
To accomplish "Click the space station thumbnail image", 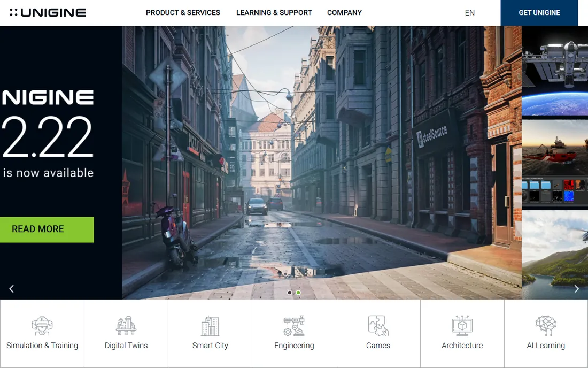I will [x=555, y=71].
